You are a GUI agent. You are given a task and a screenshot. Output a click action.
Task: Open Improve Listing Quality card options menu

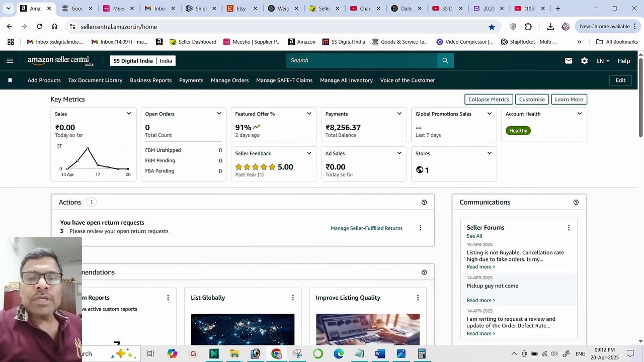click(x=418, y=298)
